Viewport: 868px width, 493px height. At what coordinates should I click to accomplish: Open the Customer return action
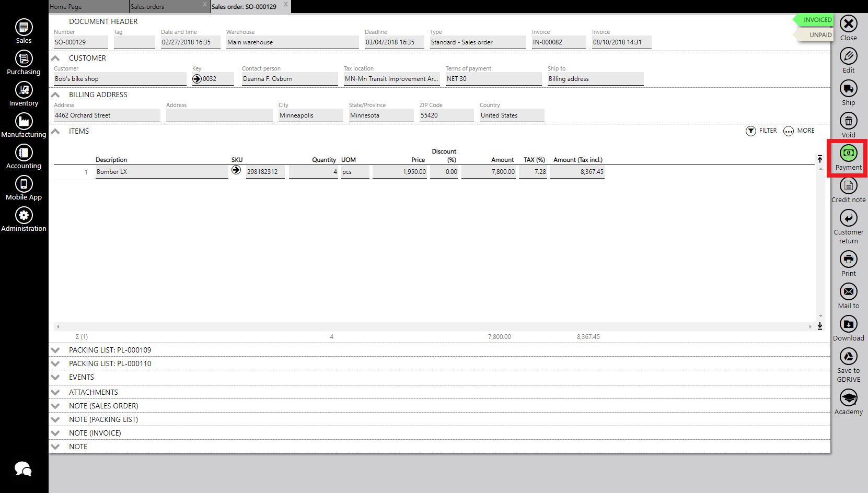(848, 218)
